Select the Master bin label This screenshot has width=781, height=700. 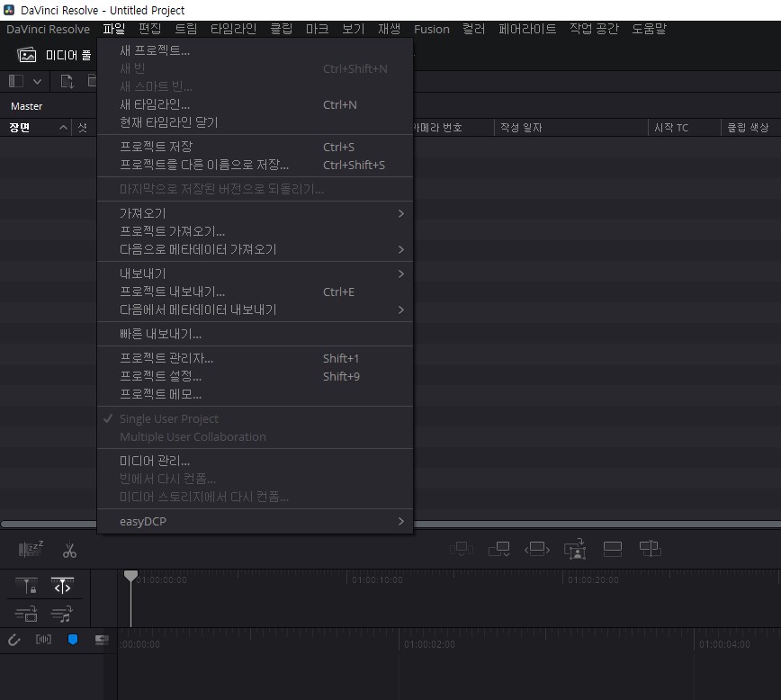26,106
